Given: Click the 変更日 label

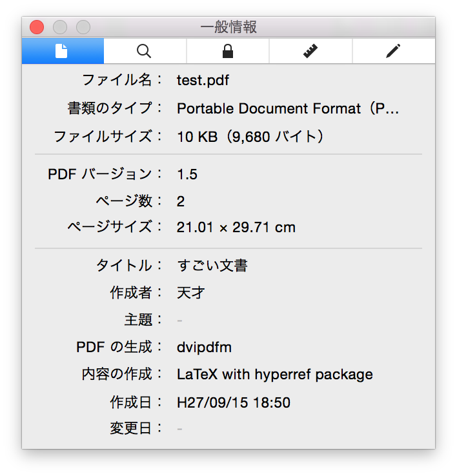Looking at the screenshot, I should tap(136, 428).
